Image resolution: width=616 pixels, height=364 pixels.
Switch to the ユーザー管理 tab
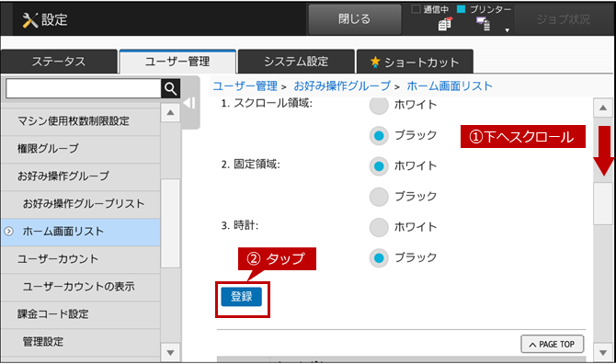(x=177, y=62)
